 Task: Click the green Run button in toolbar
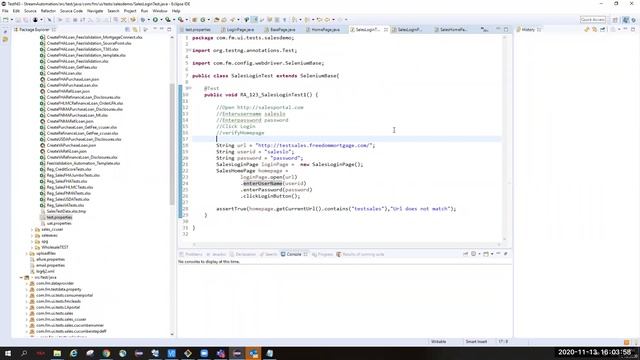(155, 20)
